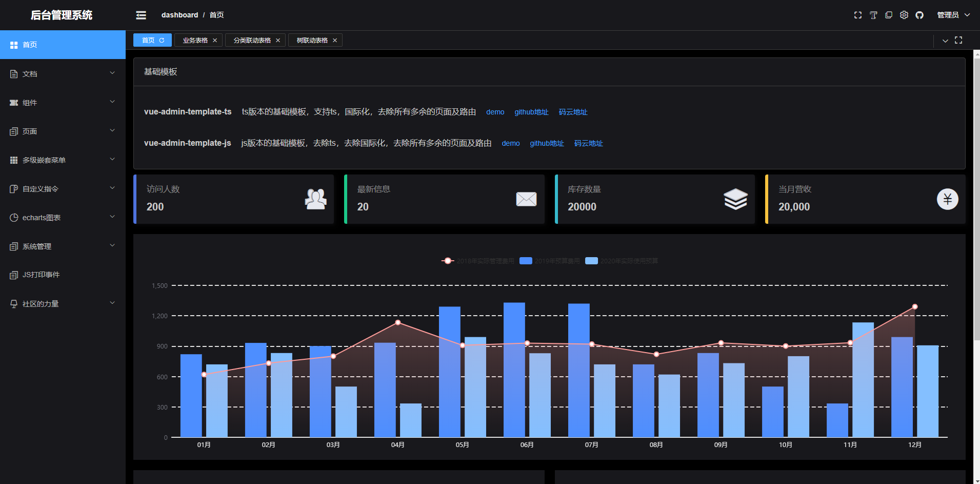The image size is (980, 484).
Task: Click the theme switch icon next to font icon
Action: point(889,15)
